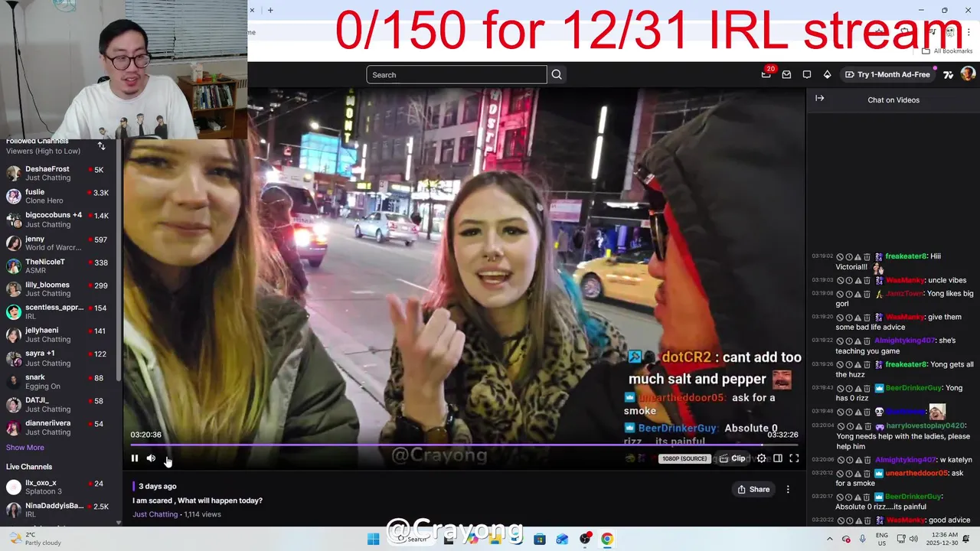Click the 1080P (SOURCE) quality badge

(x=684, y=458)
